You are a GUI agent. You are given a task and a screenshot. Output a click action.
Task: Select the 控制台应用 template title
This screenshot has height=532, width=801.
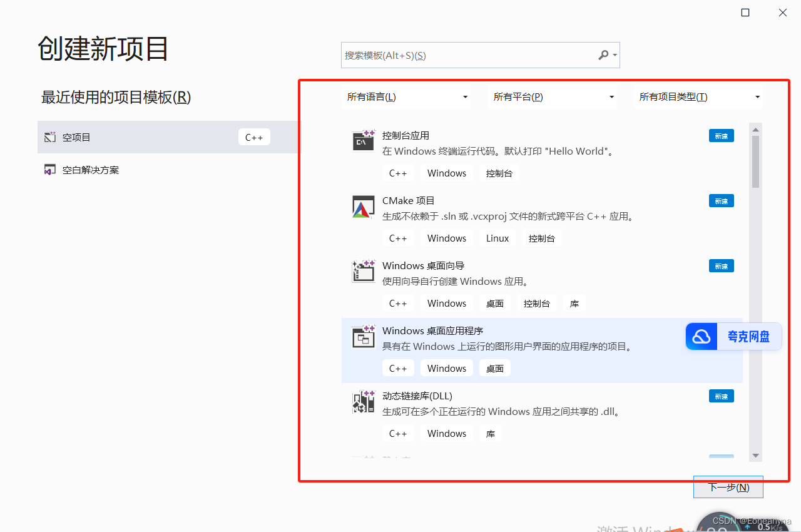click(x=406, y=135)
